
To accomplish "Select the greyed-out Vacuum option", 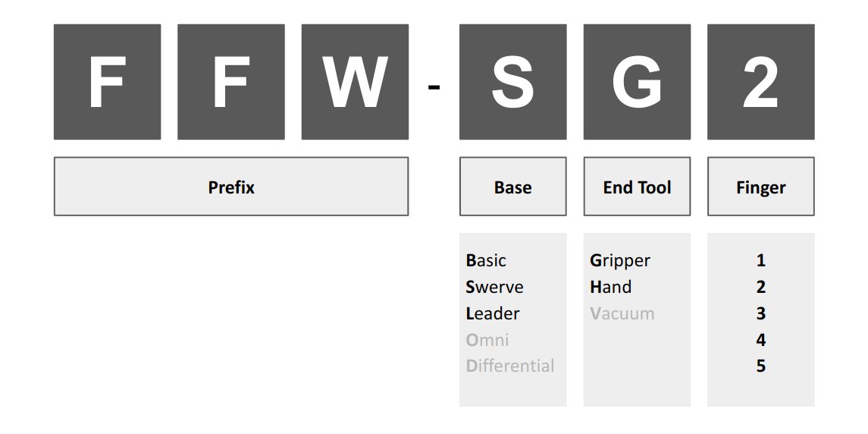I will (x=622, y=313).
